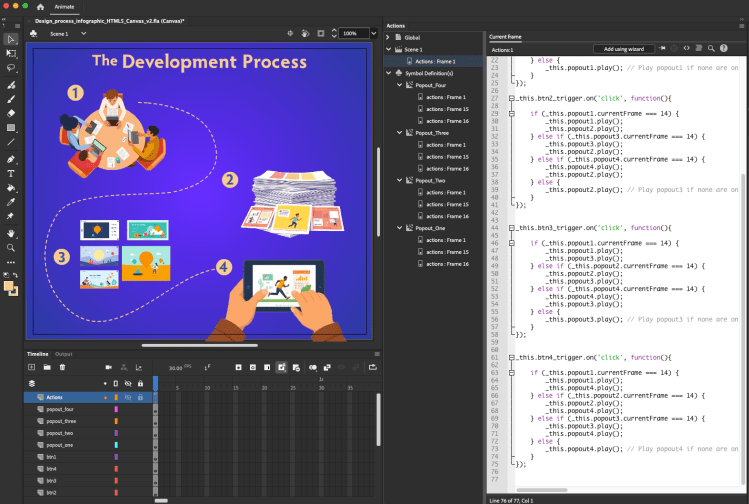Click the Add using wizard button
Image resolution: width=749 pixels, height=504 pixels.
point(623,48)
